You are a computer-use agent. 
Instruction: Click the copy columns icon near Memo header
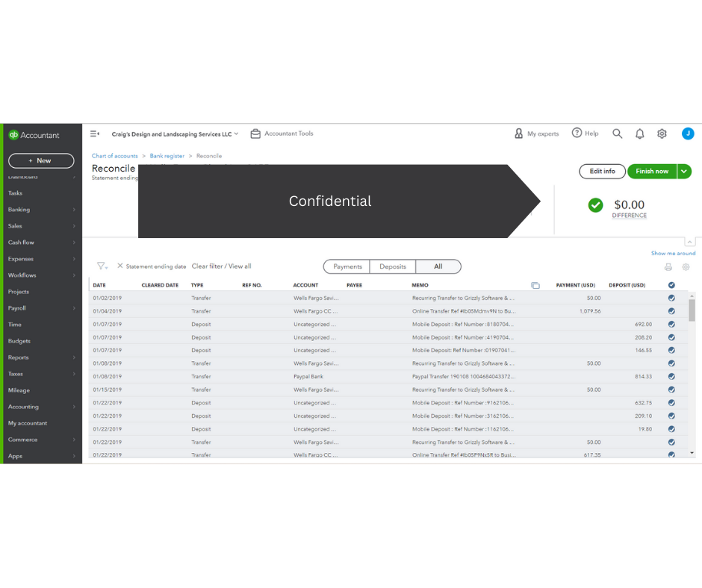(x=535, y=286)
